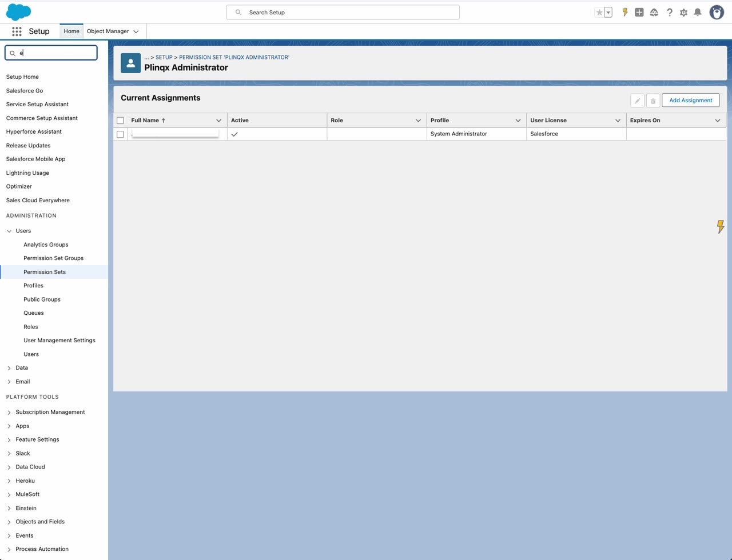Image resolution: width=732 pixels, height=560 pixels.
Task: Expand the Data Cloud section
Action: pyautogui.click(x=9, y=467)
